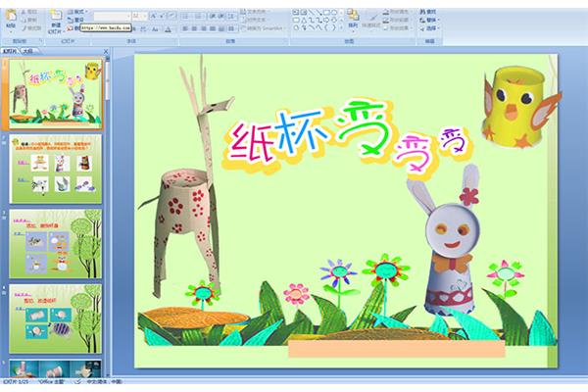588x392 pixels.
Task: Click the spell check icon in status bar
Action: tap(77, 381)
